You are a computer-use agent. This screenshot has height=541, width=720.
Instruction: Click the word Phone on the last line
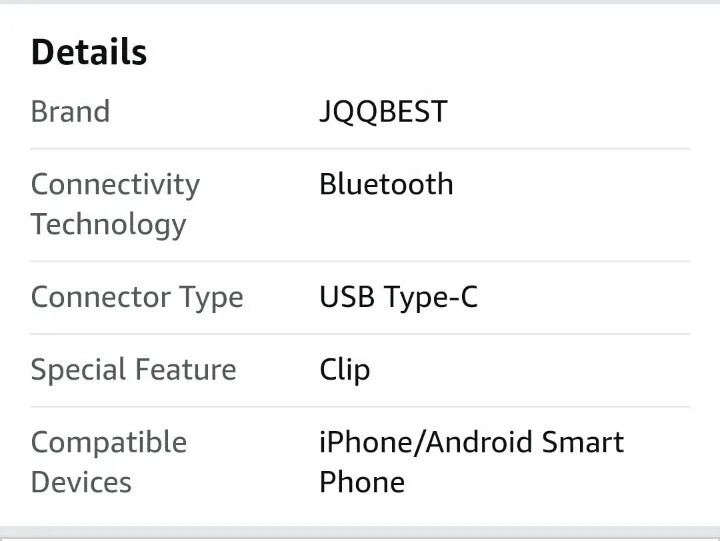(x=362, y=482)
